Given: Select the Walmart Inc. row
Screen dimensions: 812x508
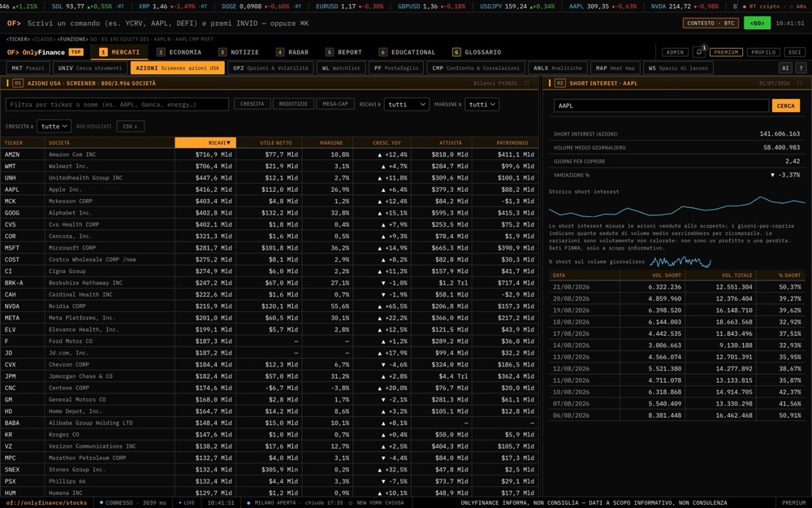Looking at the screenshot, I should point(270,166).
